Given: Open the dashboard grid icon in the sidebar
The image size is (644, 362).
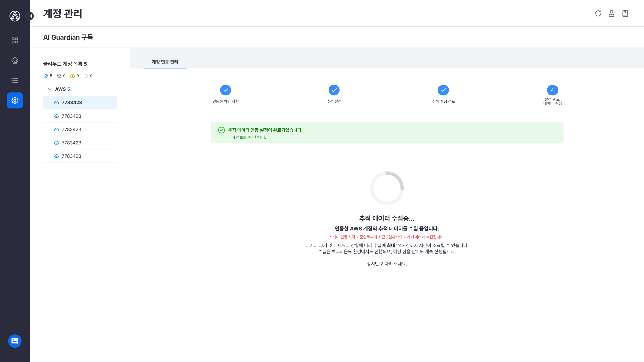Looking at the screenshot, I should (15, 40).
